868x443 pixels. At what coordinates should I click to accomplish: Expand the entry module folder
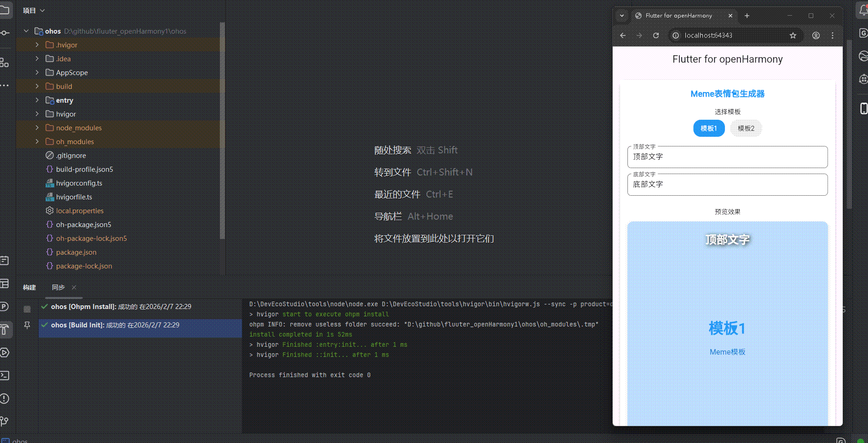point(37,100)
